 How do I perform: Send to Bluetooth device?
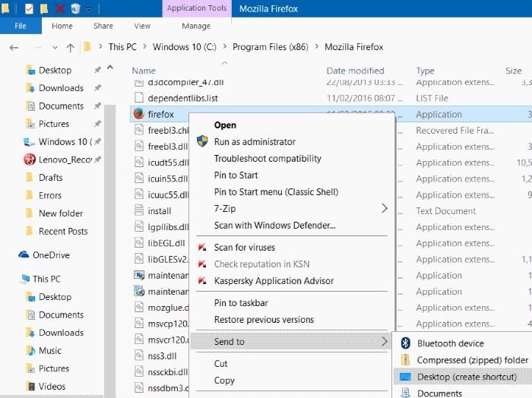pyautogui.click(x=450, y=343)
